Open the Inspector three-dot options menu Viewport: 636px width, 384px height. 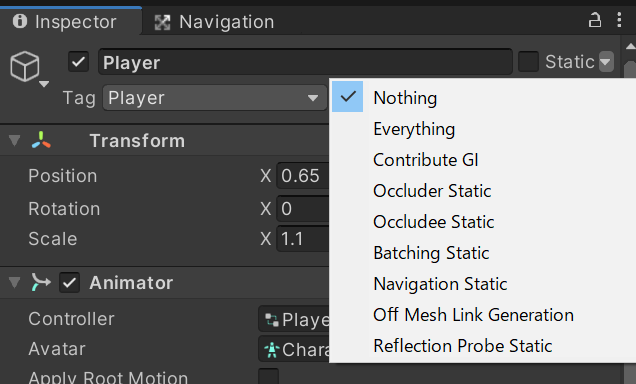(x=619, y=20)
